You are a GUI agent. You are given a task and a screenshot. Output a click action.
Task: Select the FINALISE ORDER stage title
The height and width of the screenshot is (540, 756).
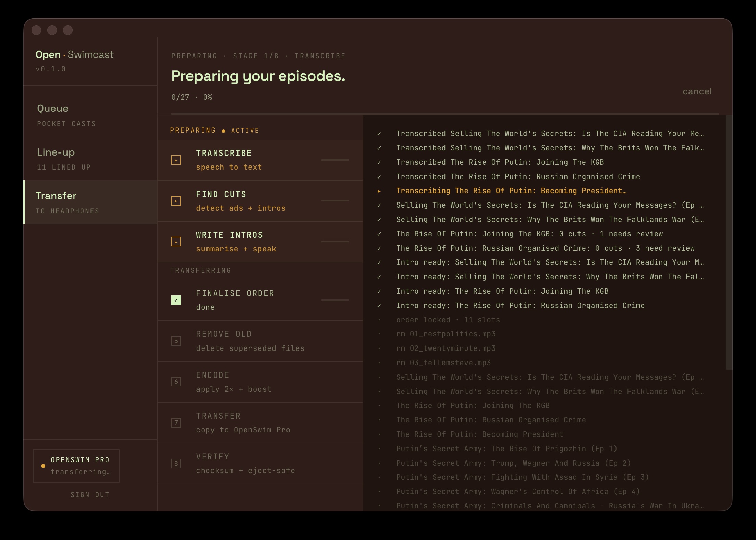point(235,293)
